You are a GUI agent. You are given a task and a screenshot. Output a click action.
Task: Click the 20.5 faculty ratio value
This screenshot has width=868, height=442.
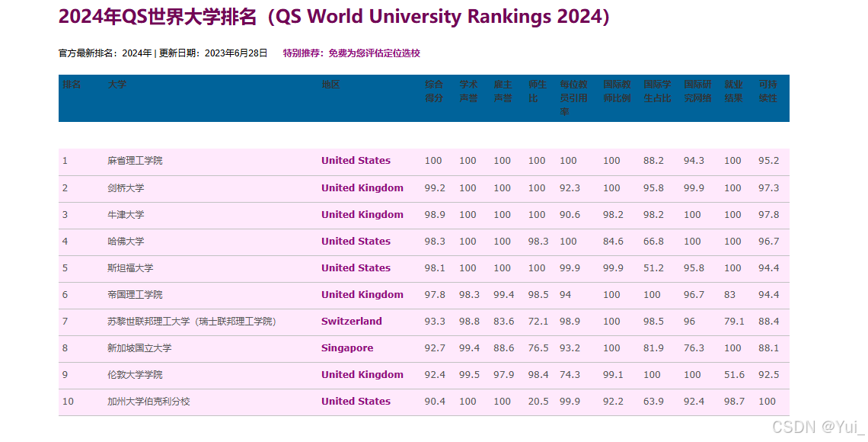(538, 401)
